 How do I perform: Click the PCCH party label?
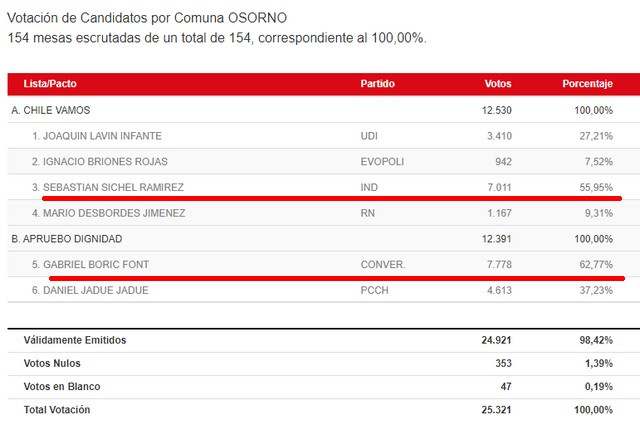click(x=374, y=290)
